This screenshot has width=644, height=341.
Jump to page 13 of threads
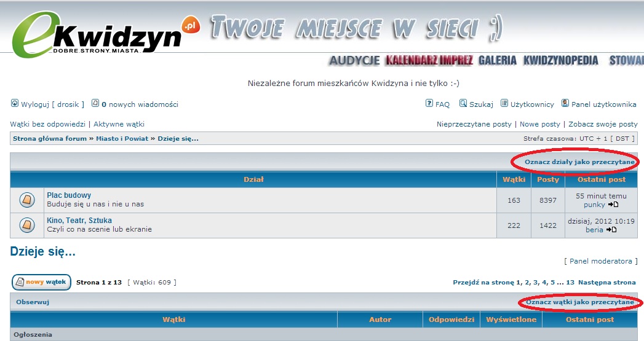click(570, 283)
